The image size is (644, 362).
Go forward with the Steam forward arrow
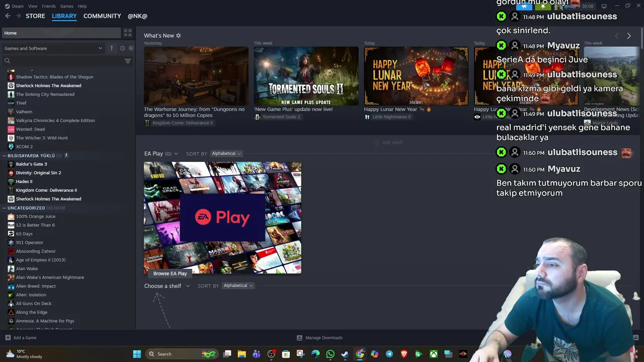coord(18,16)
